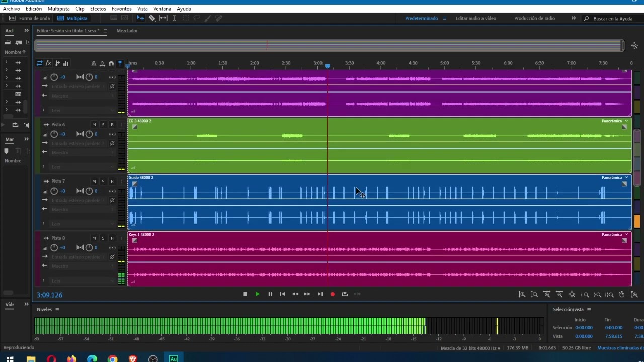Click the loop playback icon

345,294
